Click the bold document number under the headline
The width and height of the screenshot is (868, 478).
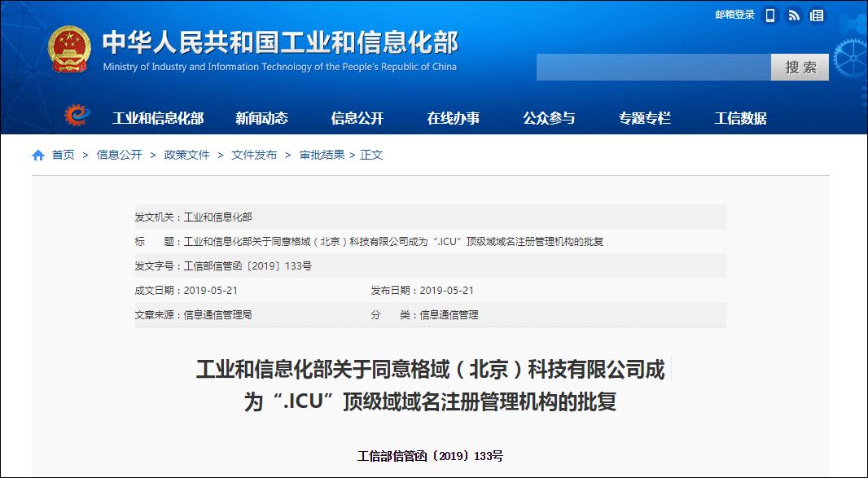[430, 456]
